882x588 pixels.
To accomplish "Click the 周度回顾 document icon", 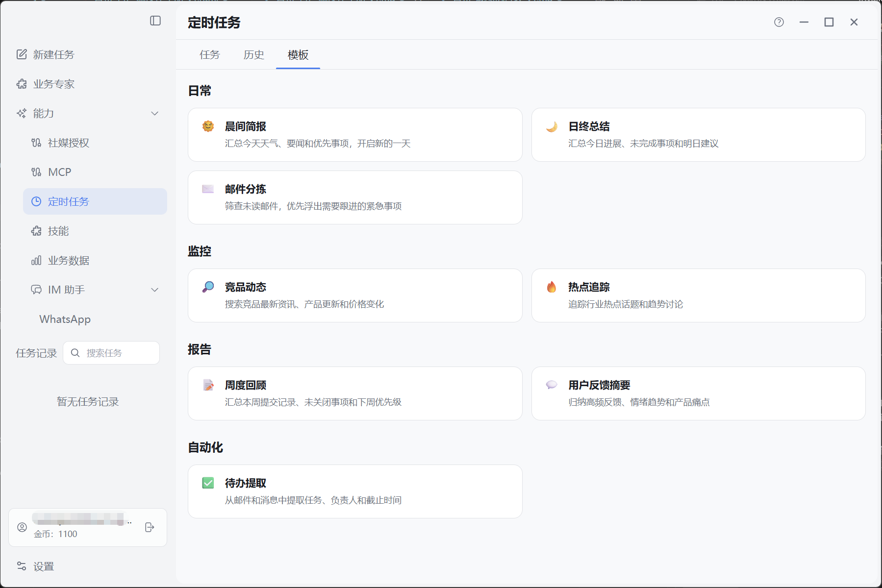I will click(208, 385).
